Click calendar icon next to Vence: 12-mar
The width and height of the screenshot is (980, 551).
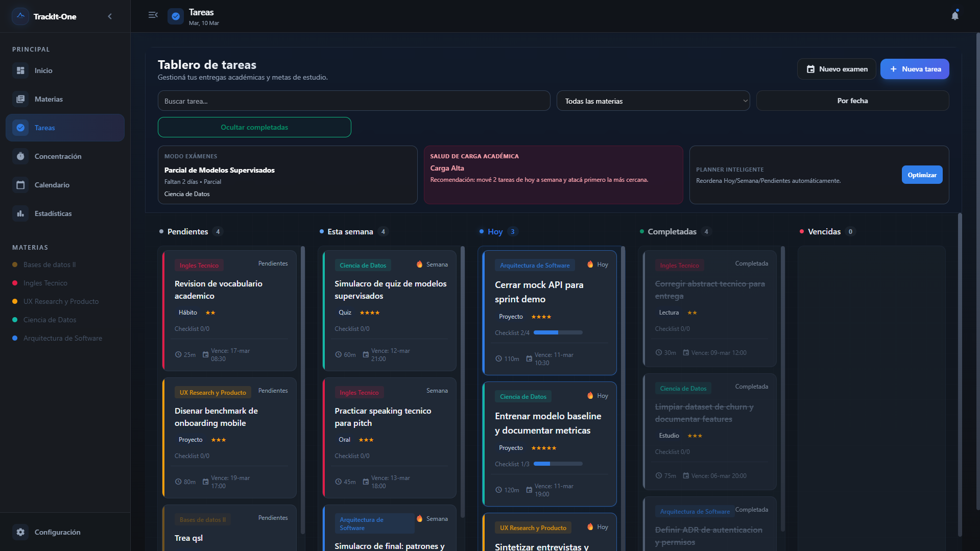pos(366,354)
